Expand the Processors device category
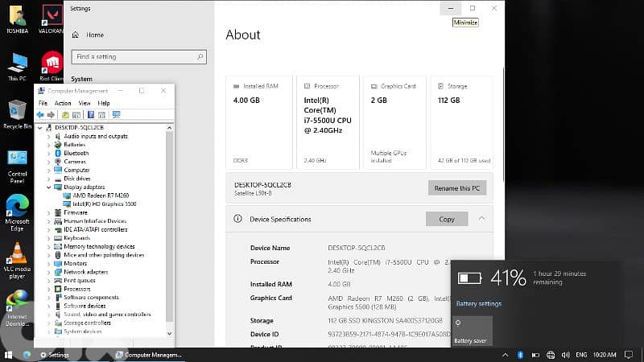 (49, 289)
